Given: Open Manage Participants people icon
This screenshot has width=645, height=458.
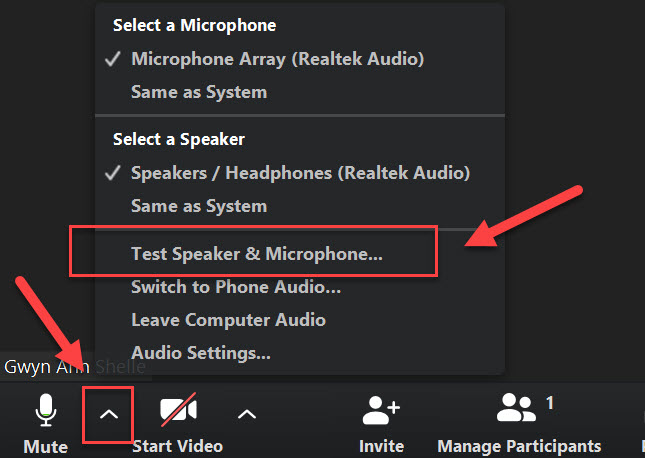Looking at the screenshot, I should tap(516, 408).
